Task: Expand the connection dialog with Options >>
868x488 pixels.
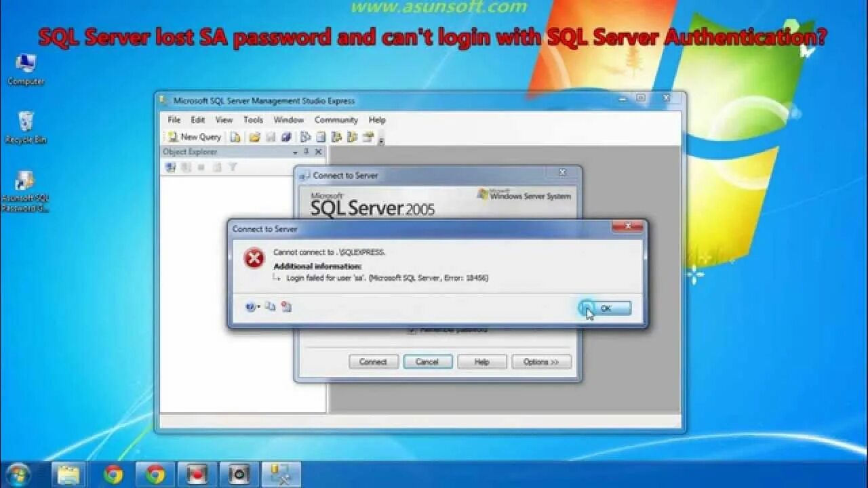Action: 541,362
